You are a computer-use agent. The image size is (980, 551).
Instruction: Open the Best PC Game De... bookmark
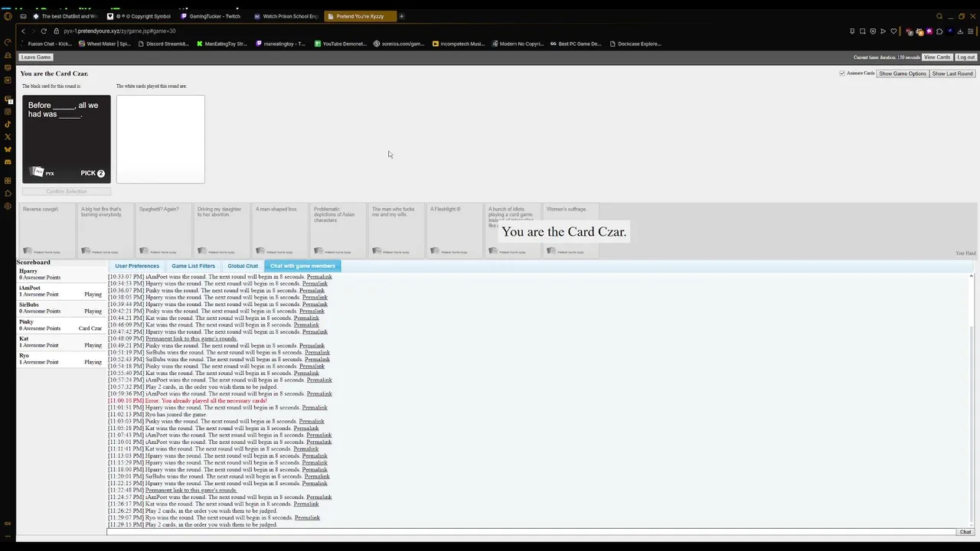tap(576, 44)
